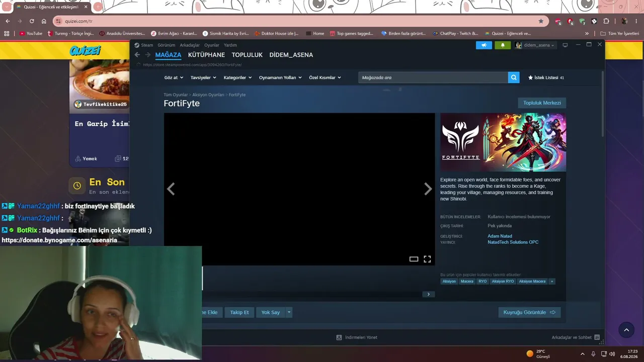Image resolution: width=644 pixels, height=362 pixels.
Task: Open the Steam Oyunlar menu
Action: pyautogui.click(x=212, y=45)
